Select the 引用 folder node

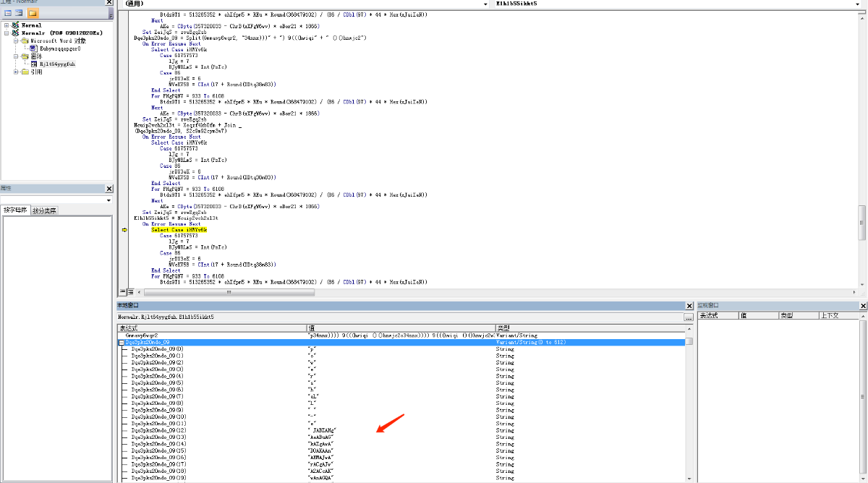36,72
